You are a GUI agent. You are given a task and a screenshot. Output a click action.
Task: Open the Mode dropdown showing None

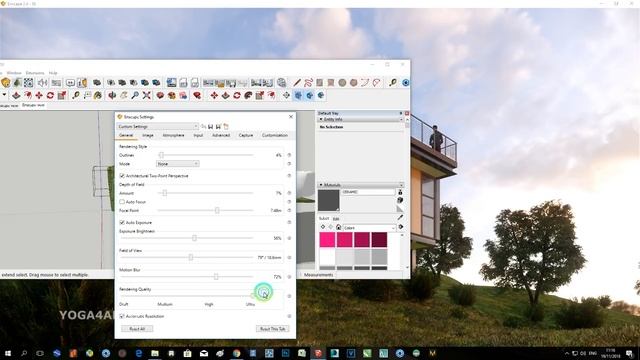pos(178,164)
